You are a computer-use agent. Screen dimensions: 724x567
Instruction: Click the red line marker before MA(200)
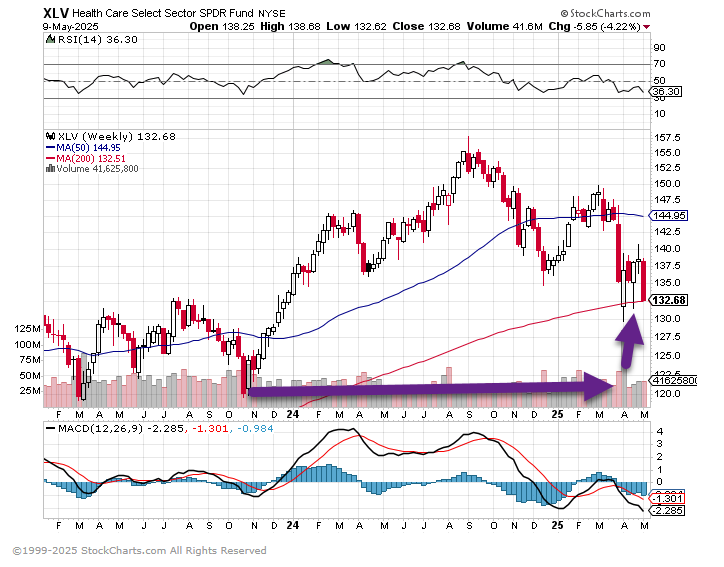point(50,158)
